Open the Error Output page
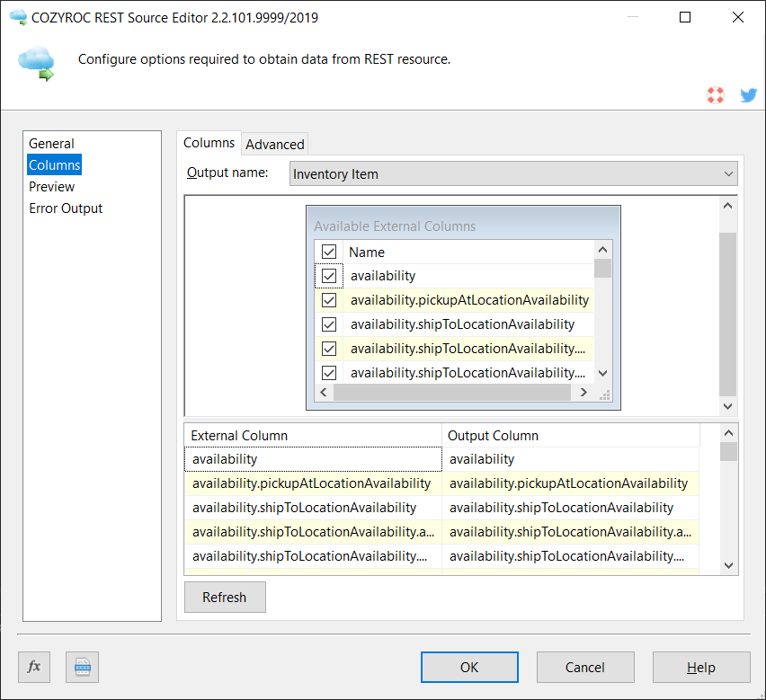 [66, 208]
